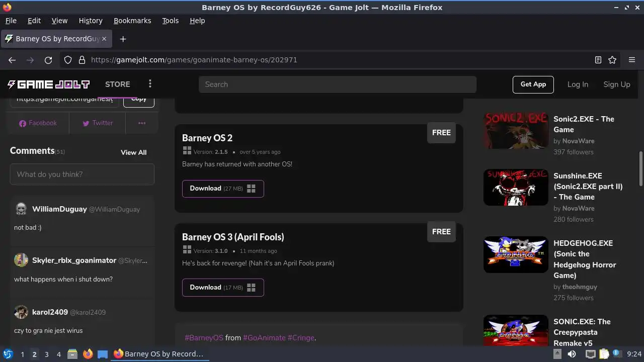Toggle Firefox reader view

(x=598, y=60)
